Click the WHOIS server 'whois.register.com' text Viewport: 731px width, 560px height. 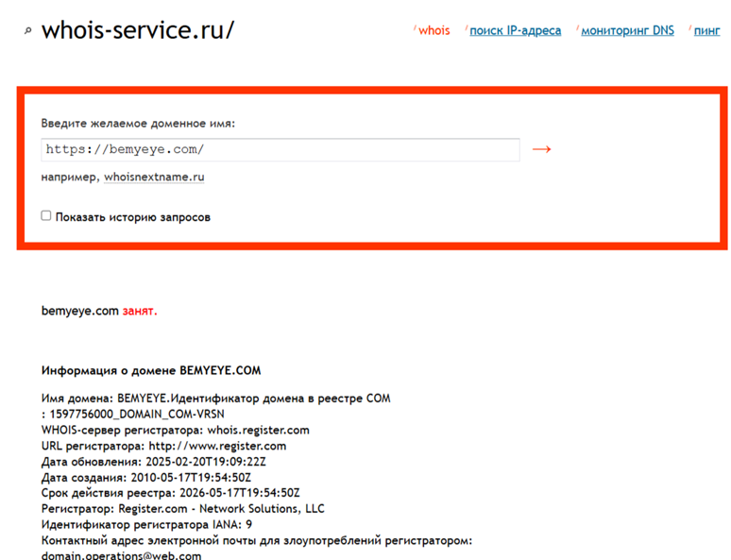coord(258,430)
